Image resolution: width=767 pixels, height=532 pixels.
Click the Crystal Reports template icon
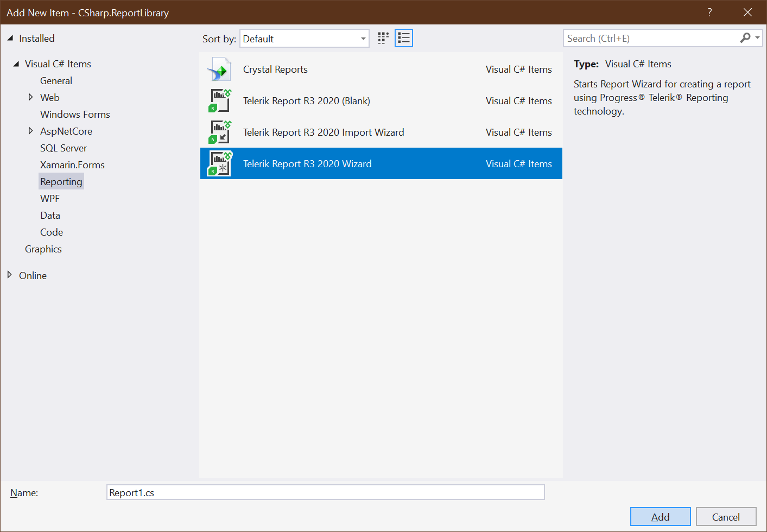point(219,69)
